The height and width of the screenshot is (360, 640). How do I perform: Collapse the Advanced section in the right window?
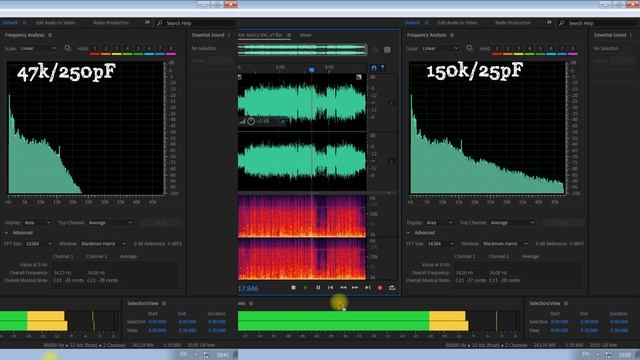(x=408, y=233)
